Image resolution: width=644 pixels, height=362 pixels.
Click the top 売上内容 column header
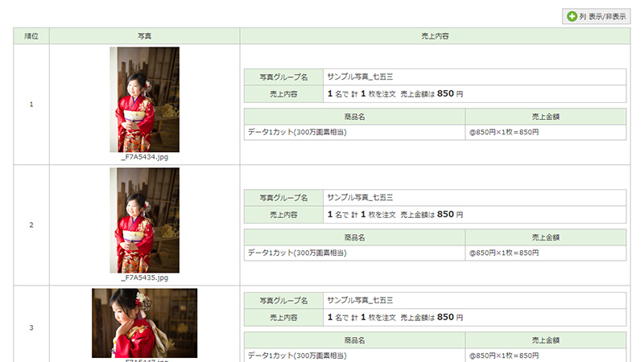[x=435, y=36]
